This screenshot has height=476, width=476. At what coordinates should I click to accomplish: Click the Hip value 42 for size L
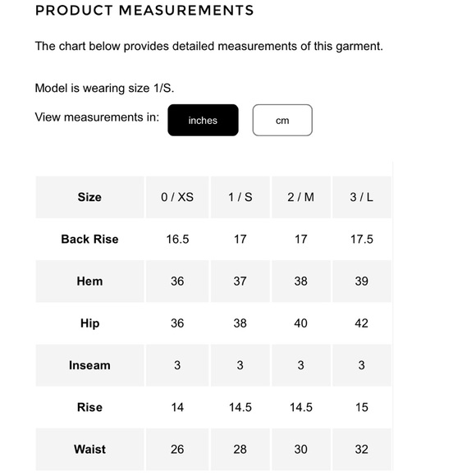point(362,323)
